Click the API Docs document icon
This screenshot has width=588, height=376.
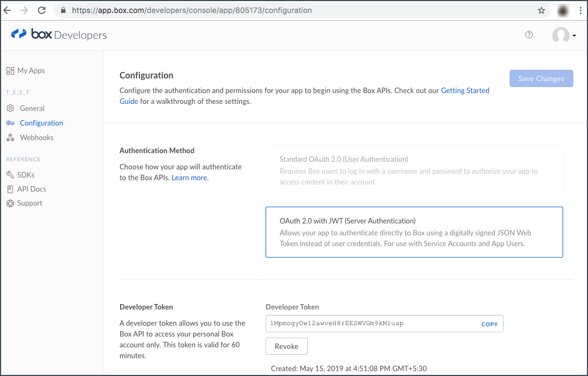tap(10, 189)
